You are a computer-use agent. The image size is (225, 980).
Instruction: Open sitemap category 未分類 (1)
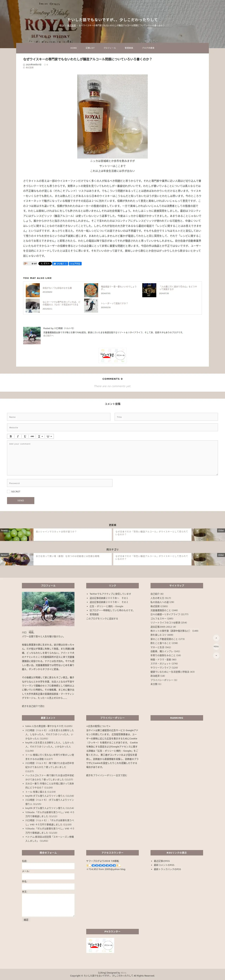pyautogui.click(x=156, y=684)
